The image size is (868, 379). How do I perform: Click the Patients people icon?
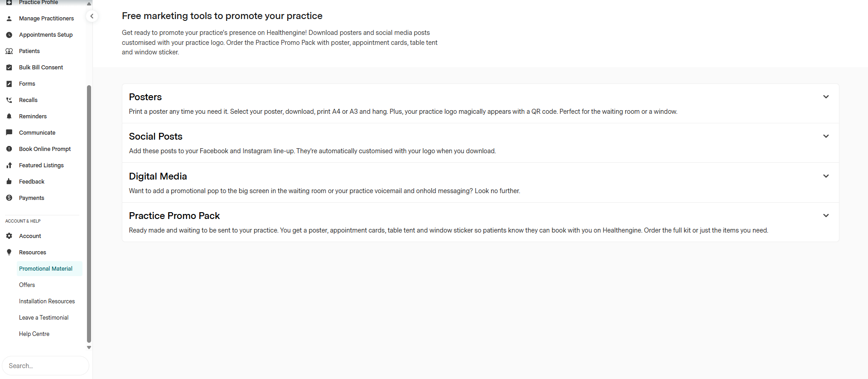click(x=9, y=51)
